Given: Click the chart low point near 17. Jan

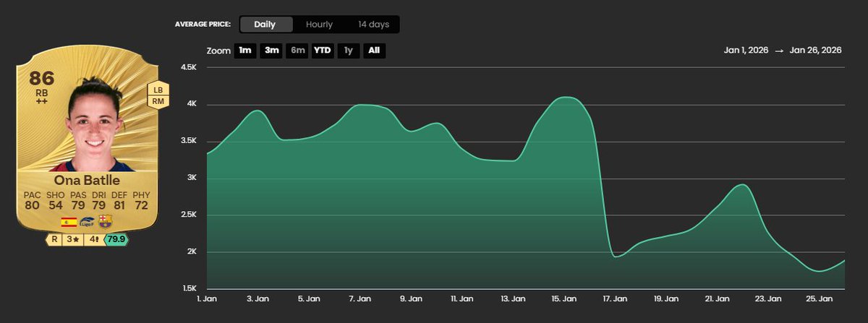Looking at the screenshot, I should pyautogui.click(x=616, y=257).
